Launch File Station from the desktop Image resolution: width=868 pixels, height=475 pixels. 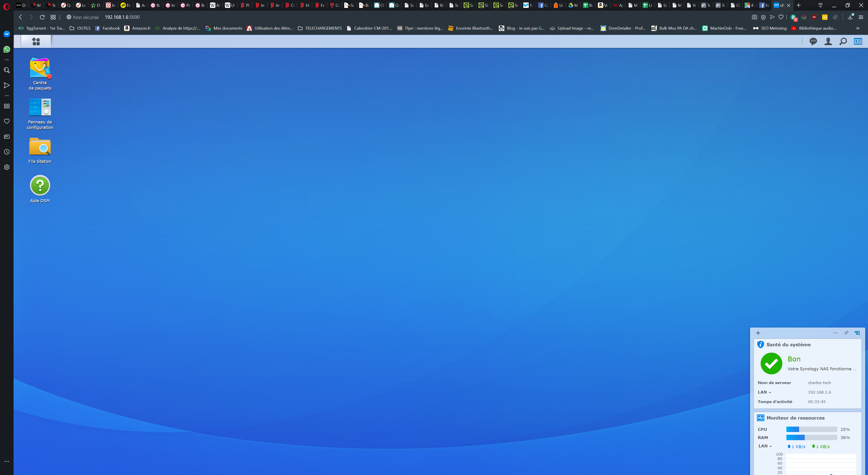coord(40,147)
